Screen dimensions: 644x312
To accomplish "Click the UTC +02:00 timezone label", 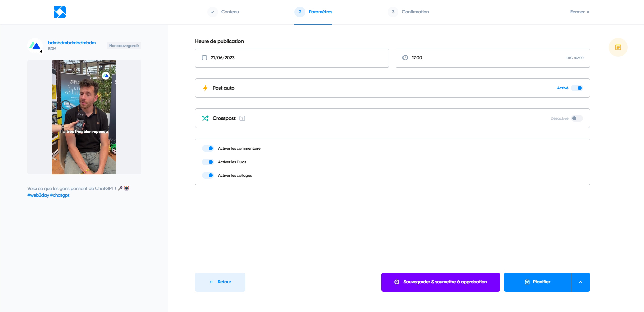I will tap(575, 58).
